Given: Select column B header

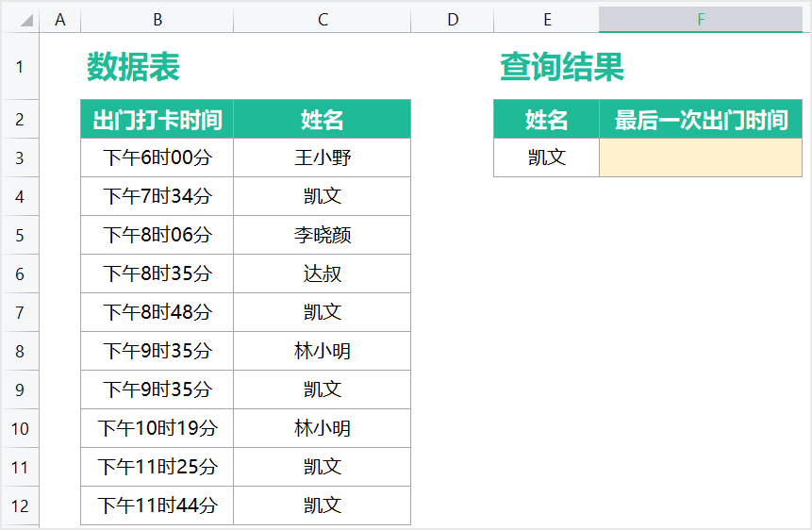Looking at the screenshot, I should tap(157, 20).
